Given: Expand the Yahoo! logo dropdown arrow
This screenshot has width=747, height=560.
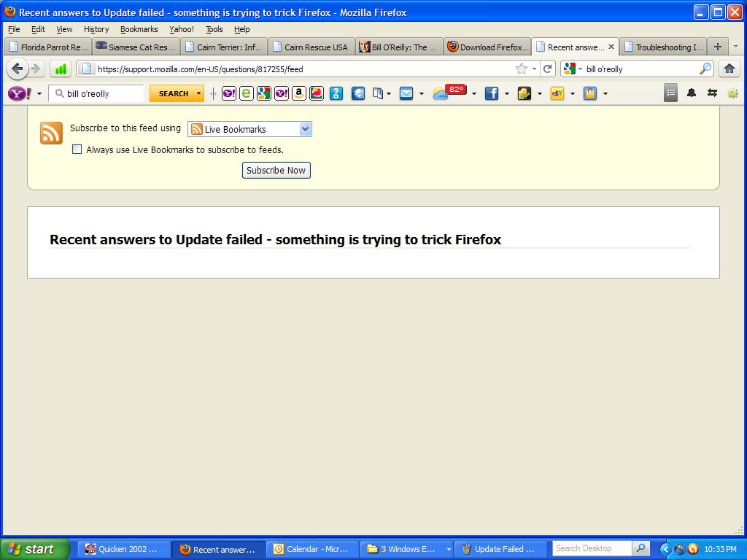Looking at the screenshot, I should (39, 94).
